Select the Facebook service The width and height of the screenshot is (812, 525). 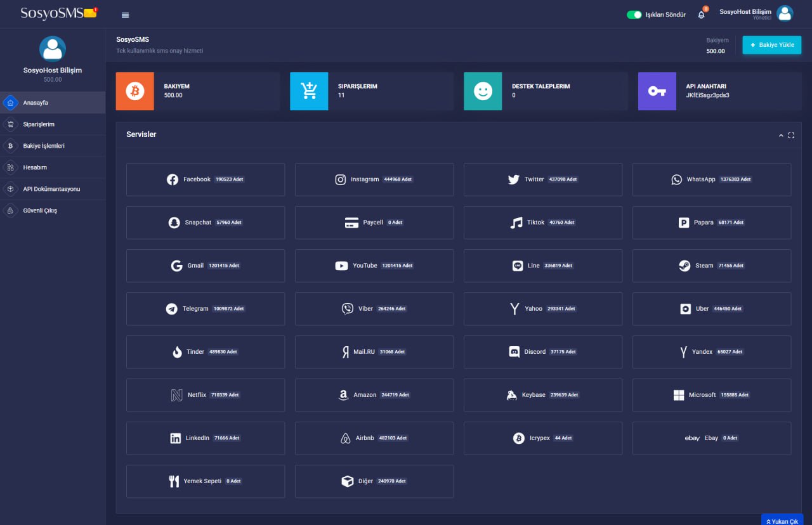tap(206, 179)
